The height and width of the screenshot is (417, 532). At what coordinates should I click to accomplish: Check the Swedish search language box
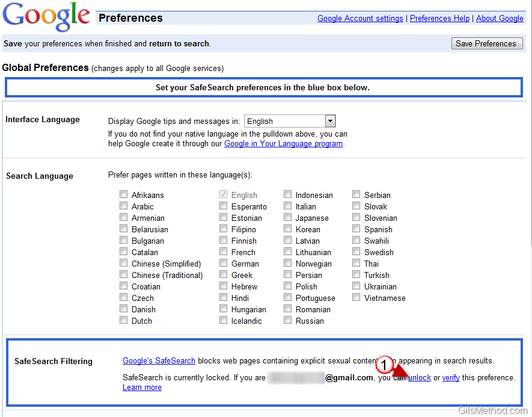356,252
